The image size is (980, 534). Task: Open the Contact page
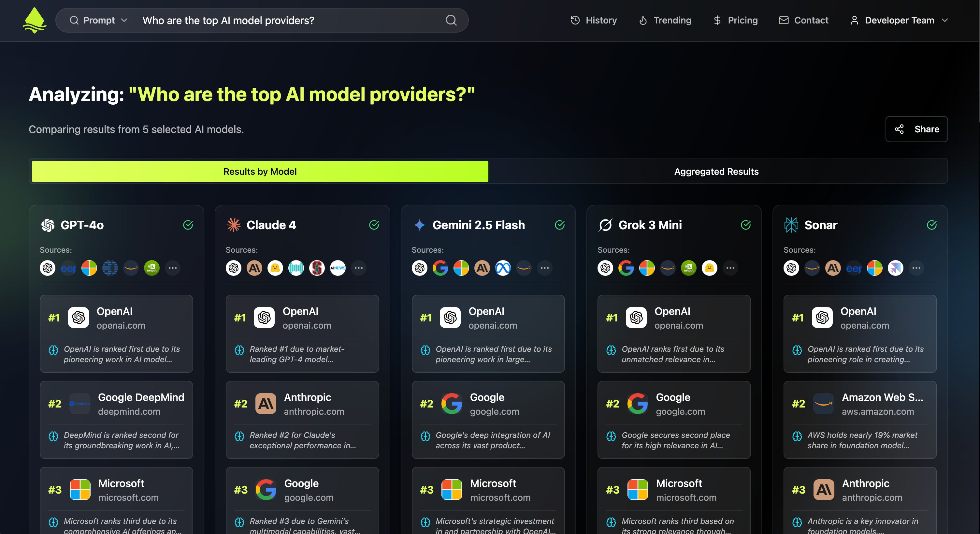tap(803, 20)
